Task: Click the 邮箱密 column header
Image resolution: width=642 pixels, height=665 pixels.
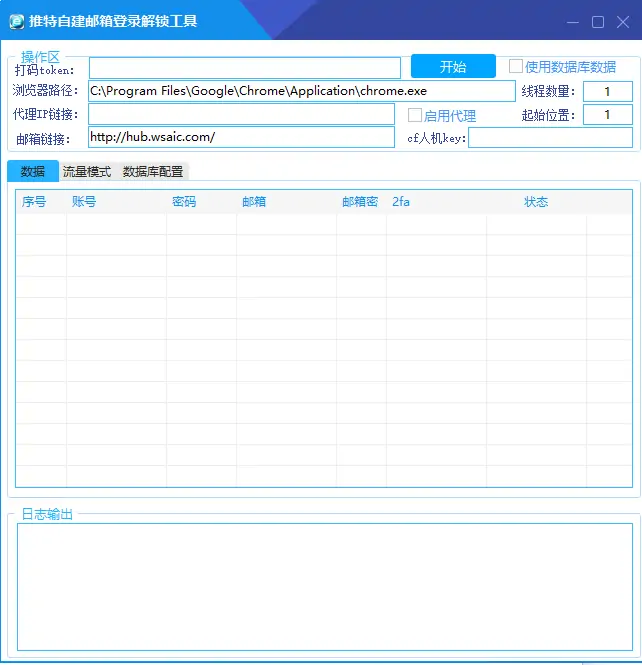Action: point(361,201)
